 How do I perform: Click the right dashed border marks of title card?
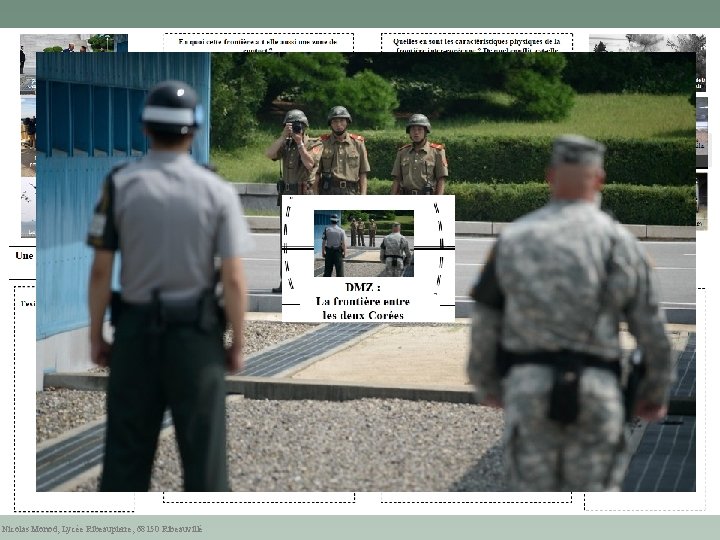[439, 248]
